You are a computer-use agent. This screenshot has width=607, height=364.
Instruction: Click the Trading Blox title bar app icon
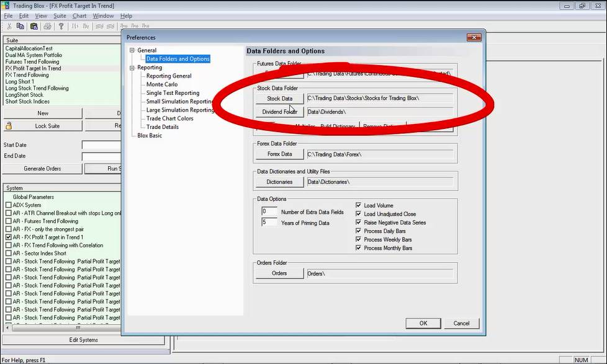pos(5,6)
